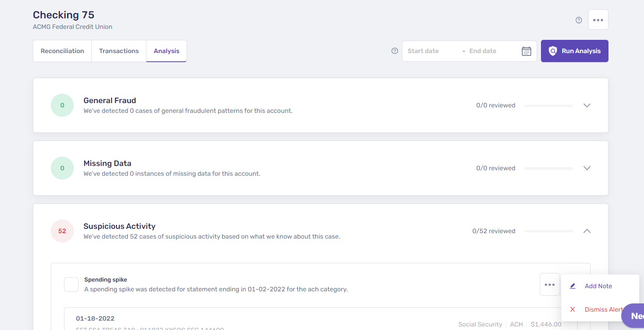Click the help icon beside account menu
The width and height of the screenshot is (644, 330).
tap(579, 20)
